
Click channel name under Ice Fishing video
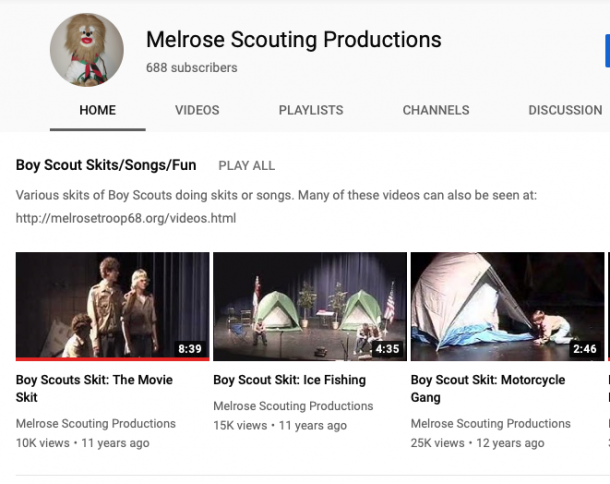point(293,406)
